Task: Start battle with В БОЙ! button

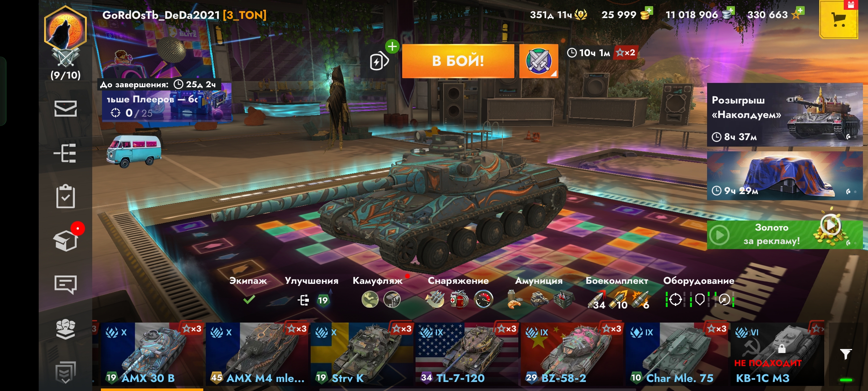Action: (458, 61)
